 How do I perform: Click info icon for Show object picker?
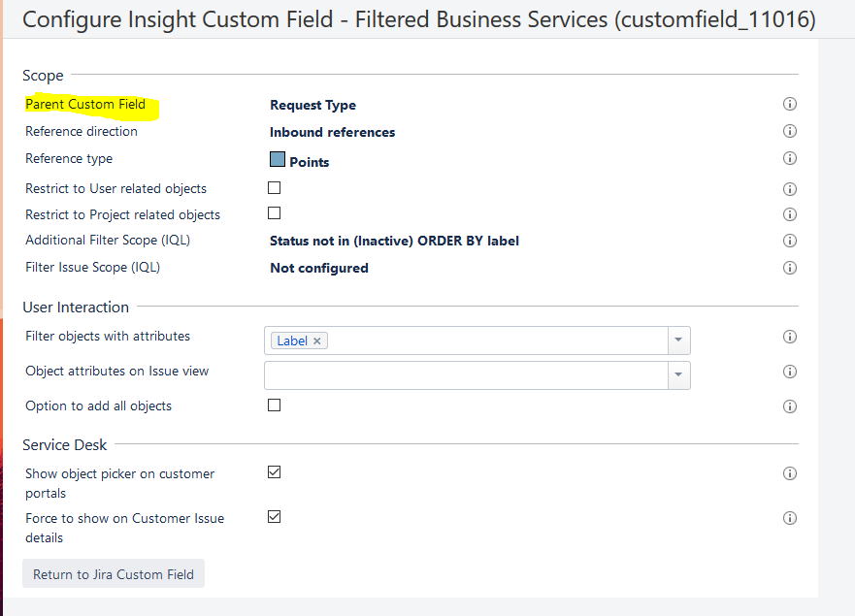pyautogui.click(x=789, y=473)
